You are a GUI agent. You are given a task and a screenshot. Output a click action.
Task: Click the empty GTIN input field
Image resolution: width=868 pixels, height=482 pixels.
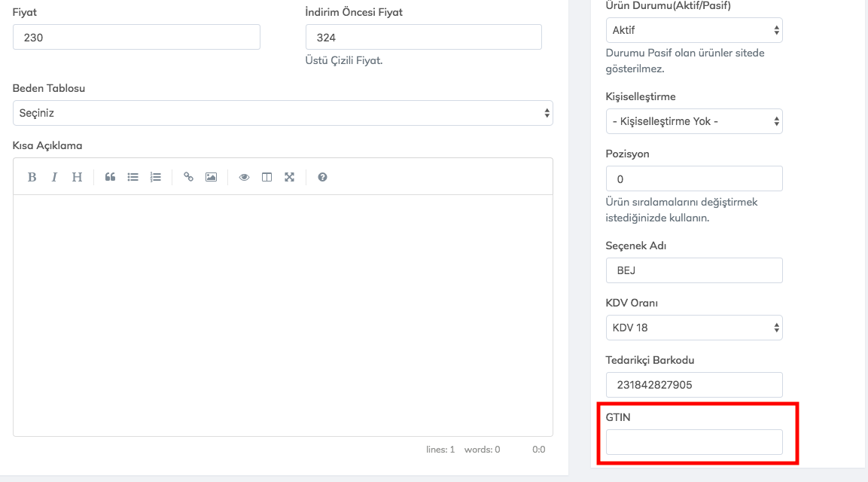[x=693, y=442]
